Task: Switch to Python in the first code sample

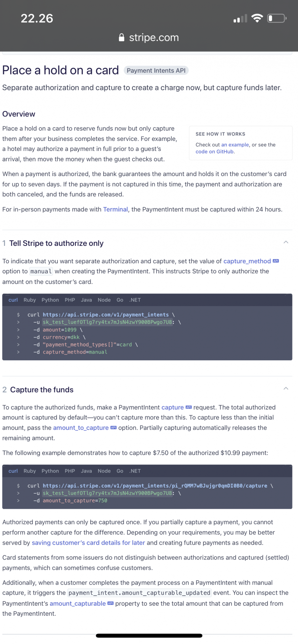Action: (50, 300)
